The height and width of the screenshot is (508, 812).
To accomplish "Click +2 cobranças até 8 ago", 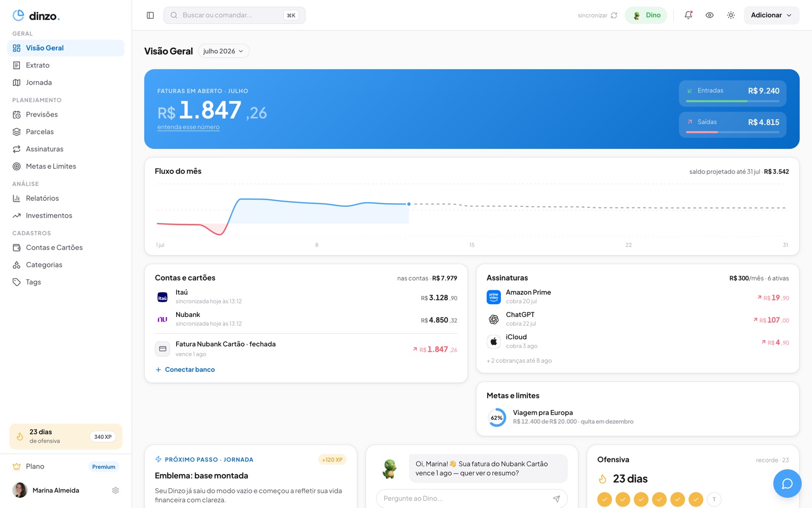I will (x=519, y=361).
